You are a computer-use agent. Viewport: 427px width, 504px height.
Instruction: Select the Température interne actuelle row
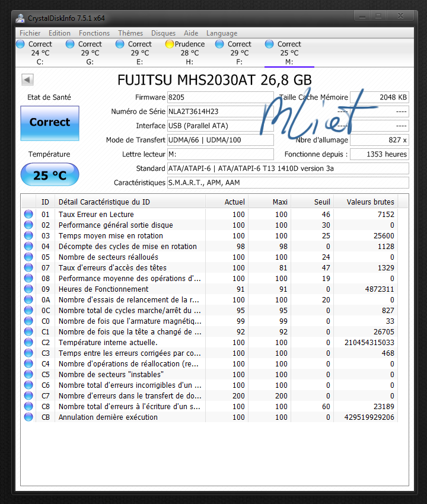(x=209, y=342)
